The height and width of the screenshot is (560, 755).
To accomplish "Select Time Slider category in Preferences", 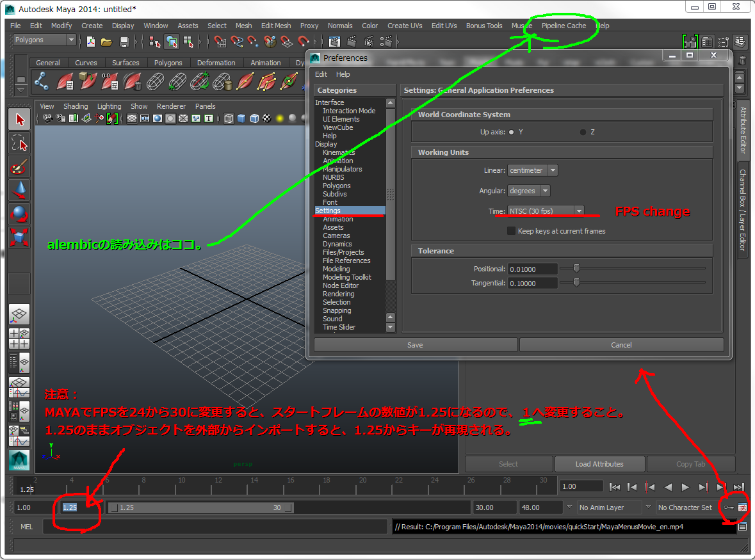I will click(339, 327).
